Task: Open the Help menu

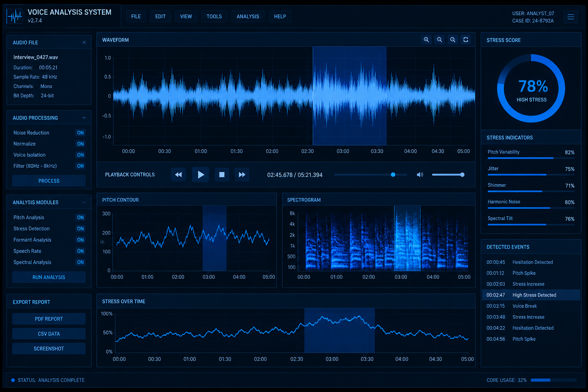Action: pyautogui.click(x=280, y=16)
